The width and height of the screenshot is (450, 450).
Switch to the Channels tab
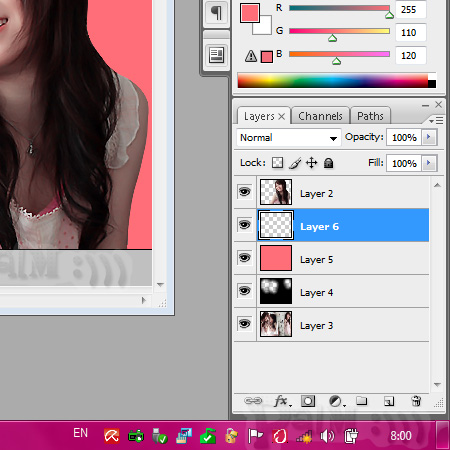point(320,116)
